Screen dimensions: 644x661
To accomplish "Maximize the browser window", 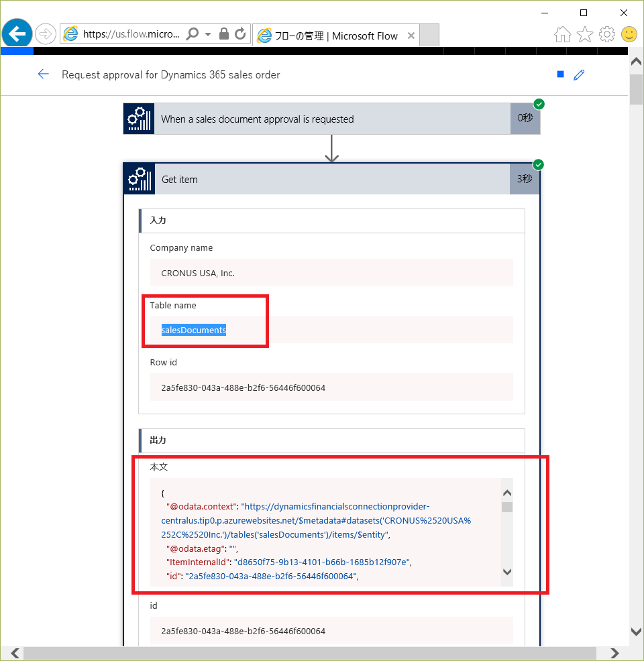I will (584, 13).
